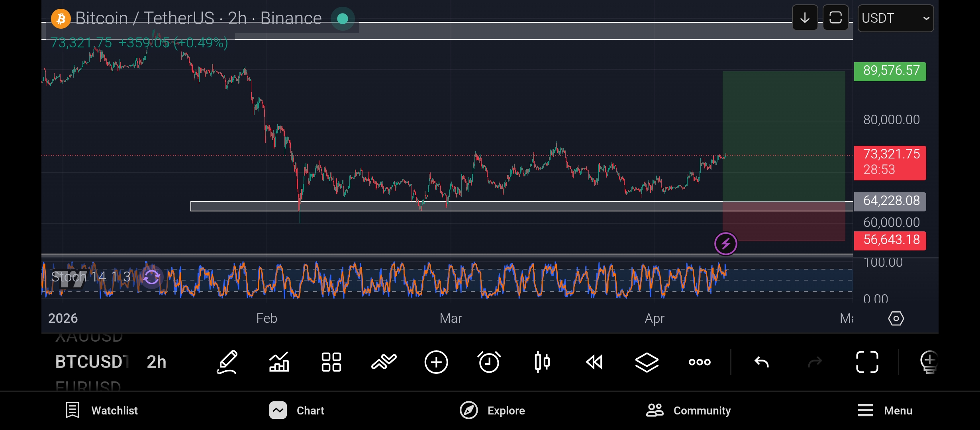
Task: Open the indicator templates zigzag icon
Action: pyautogui.click(x=384, y=362)
